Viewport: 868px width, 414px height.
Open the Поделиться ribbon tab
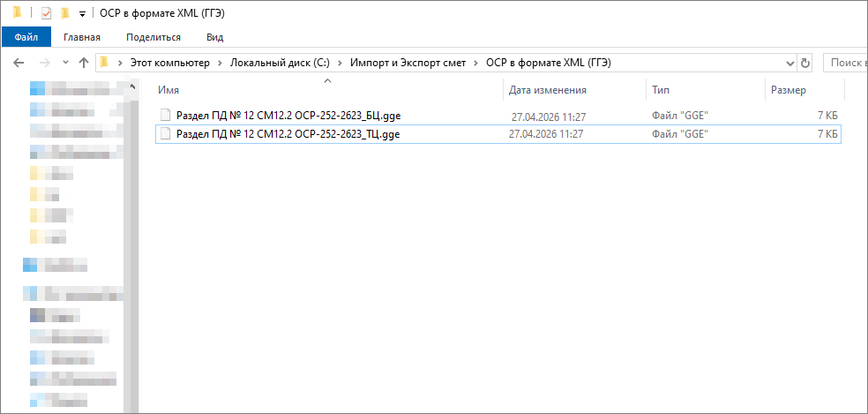tap(153, 37)
